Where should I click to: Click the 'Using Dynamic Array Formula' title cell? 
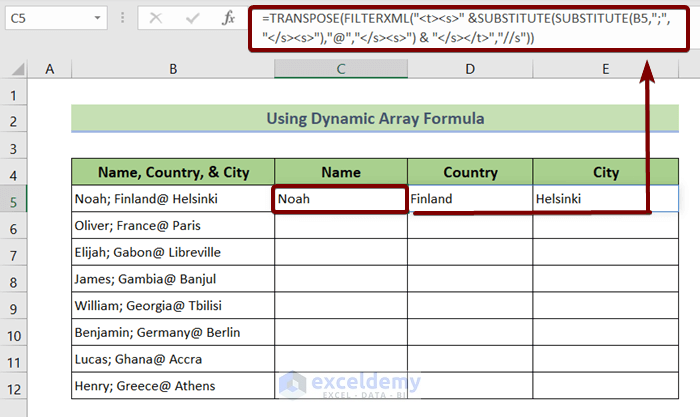point(375,118)
